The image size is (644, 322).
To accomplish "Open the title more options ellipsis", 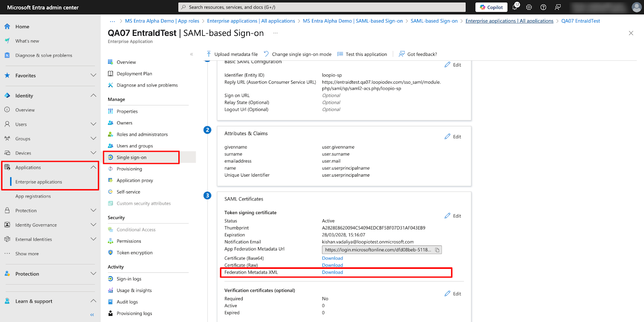I will (x=275, y=33).
